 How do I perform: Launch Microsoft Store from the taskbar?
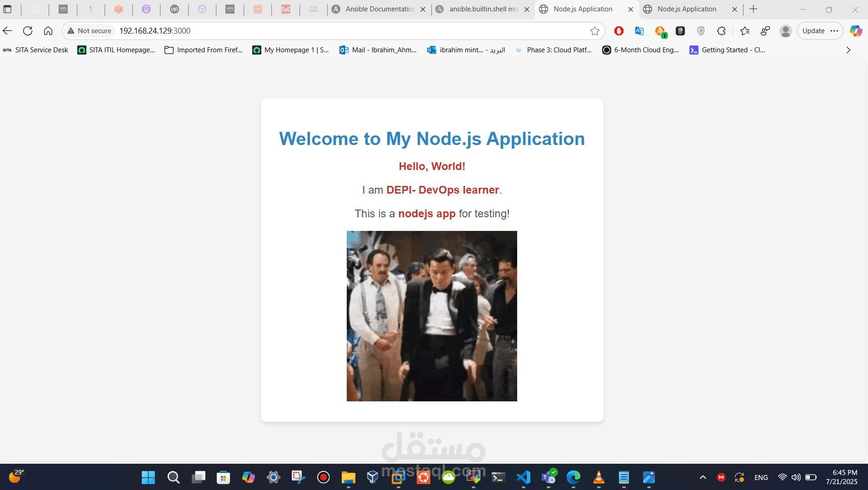(x=223, y=477)
